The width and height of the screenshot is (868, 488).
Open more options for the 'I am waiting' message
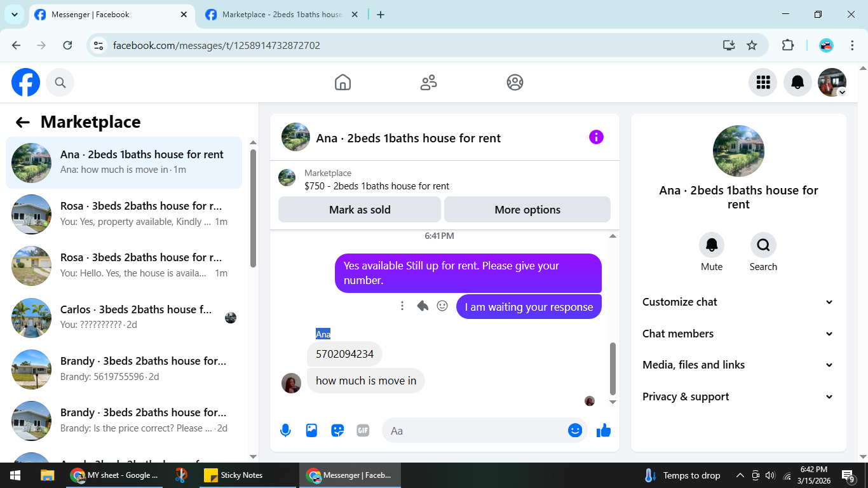tap(402, 306)
